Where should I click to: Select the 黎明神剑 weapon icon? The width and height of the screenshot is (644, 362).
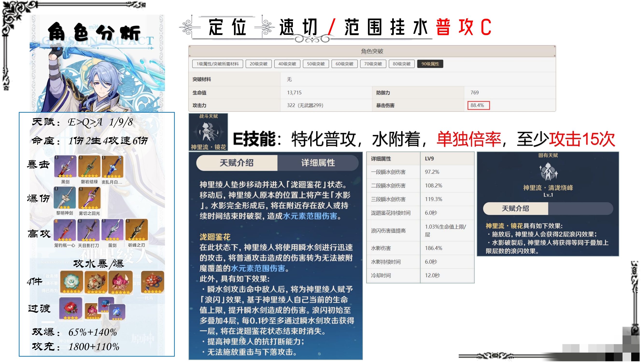[x=65, y=198]
